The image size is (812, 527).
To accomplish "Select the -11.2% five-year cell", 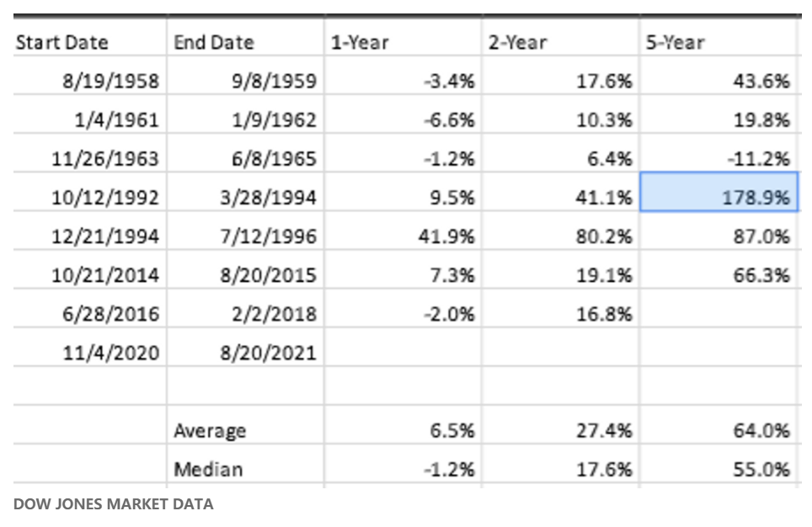I will [x=761, y=159].
